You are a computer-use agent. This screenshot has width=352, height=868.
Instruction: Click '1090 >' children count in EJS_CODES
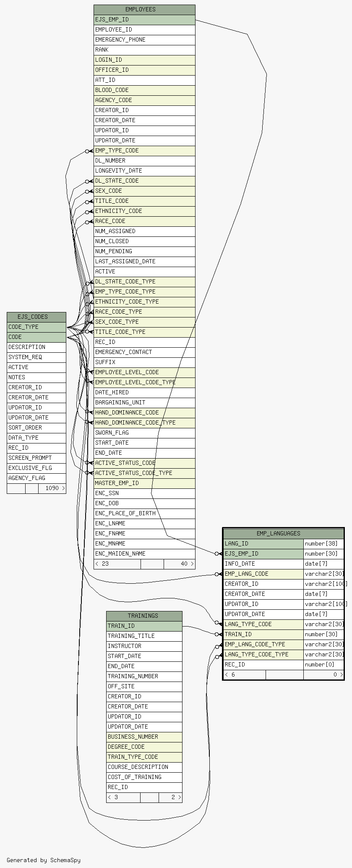pos(52,488)
